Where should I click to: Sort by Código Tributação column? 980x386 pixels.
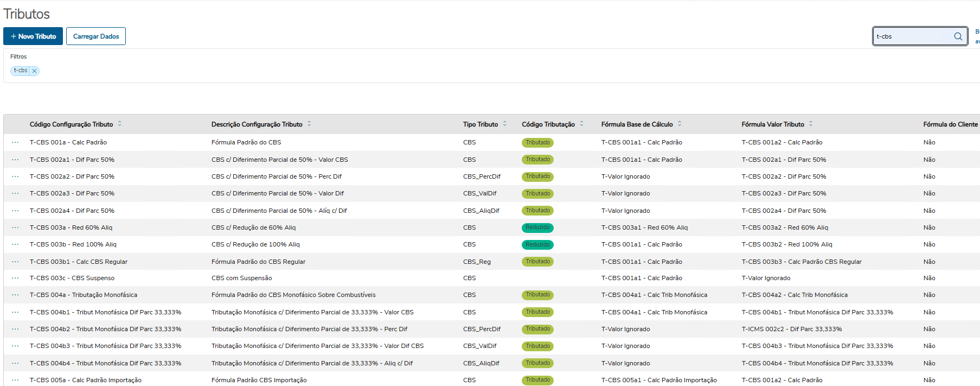pos(581,124)
